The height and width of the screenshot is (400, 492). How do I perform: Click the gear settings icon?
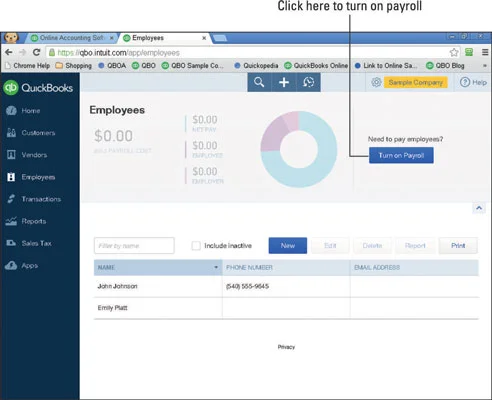click(x=376, y=82)
